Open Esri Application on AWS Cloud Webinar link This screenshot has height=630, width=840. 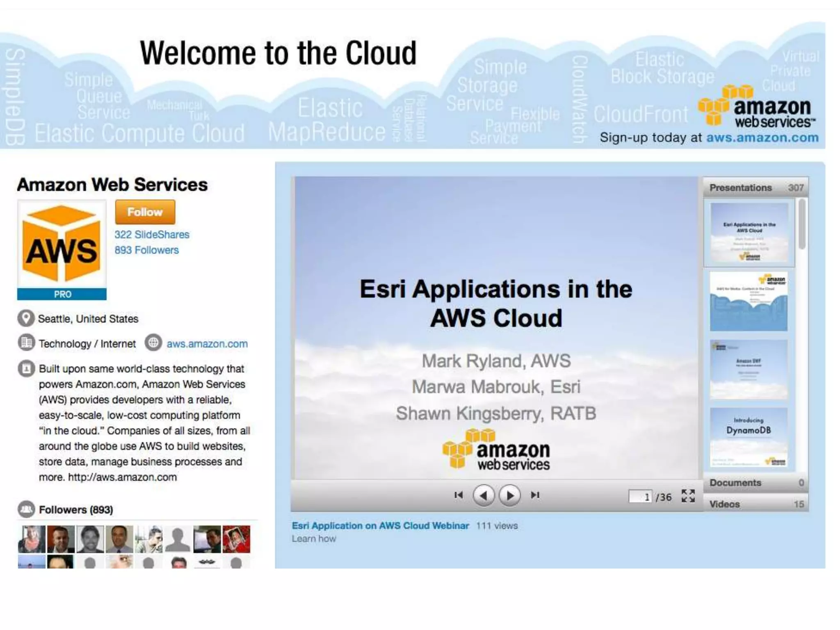(x=380, y=526)
